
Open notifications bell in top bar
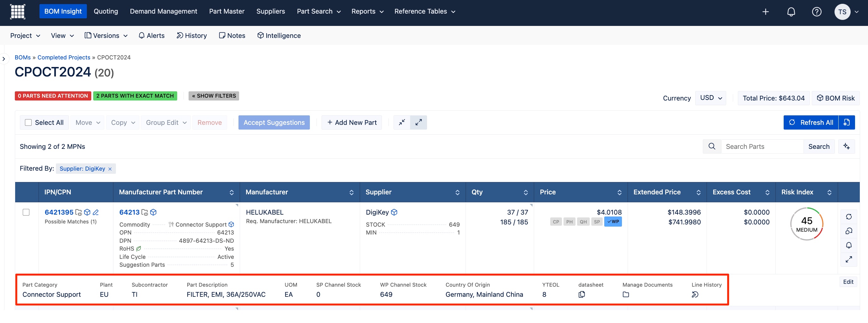[x=791, y=12]
